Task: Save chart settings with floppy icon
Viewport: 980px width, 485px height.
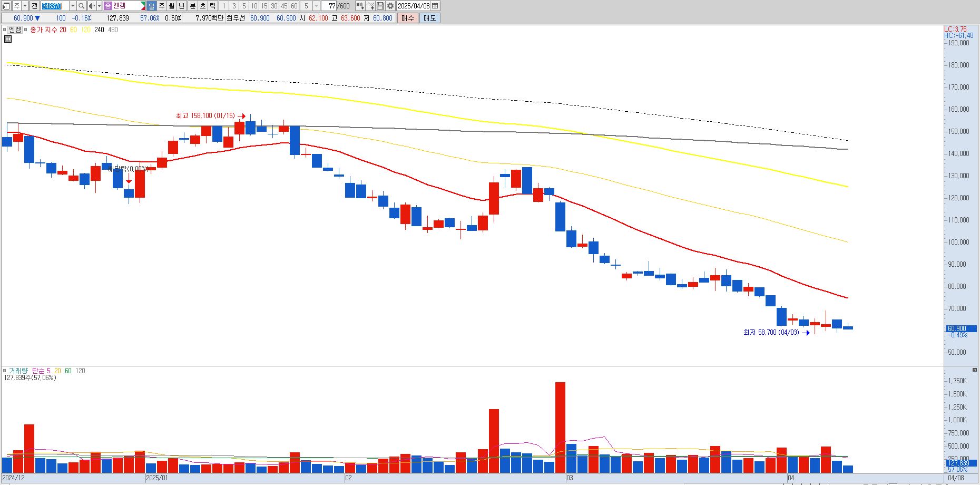Action: [380, 6]
